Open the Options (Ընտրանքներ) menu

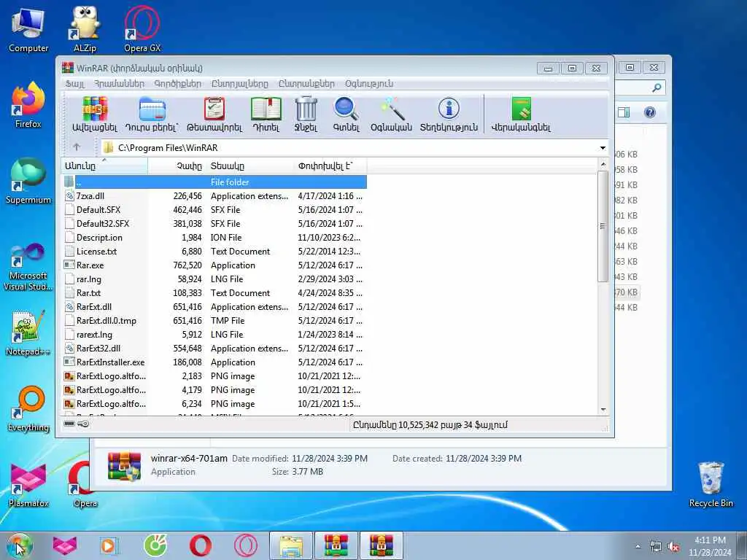(306, 84)
